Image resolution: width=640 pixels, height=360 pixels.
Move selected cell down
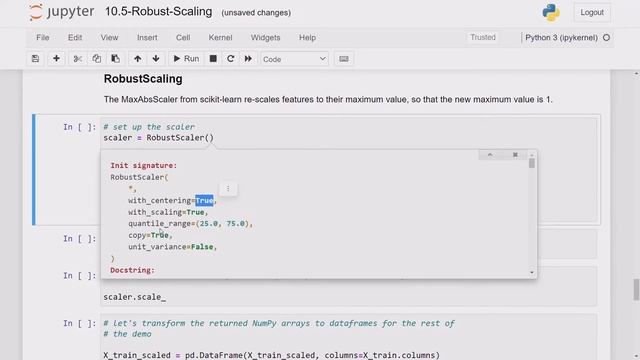156,59
